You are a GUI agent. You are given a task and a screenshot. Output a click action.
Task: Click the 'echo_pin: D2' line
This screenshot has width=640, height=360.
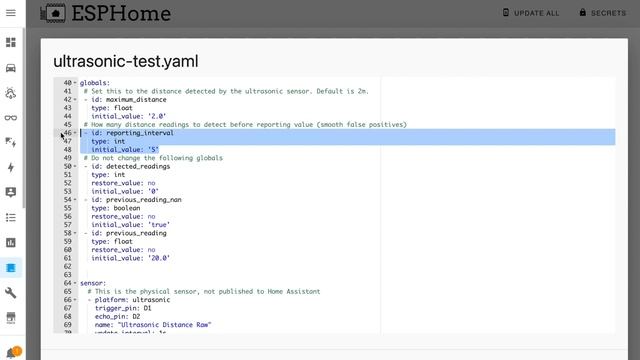pos(118,316)
